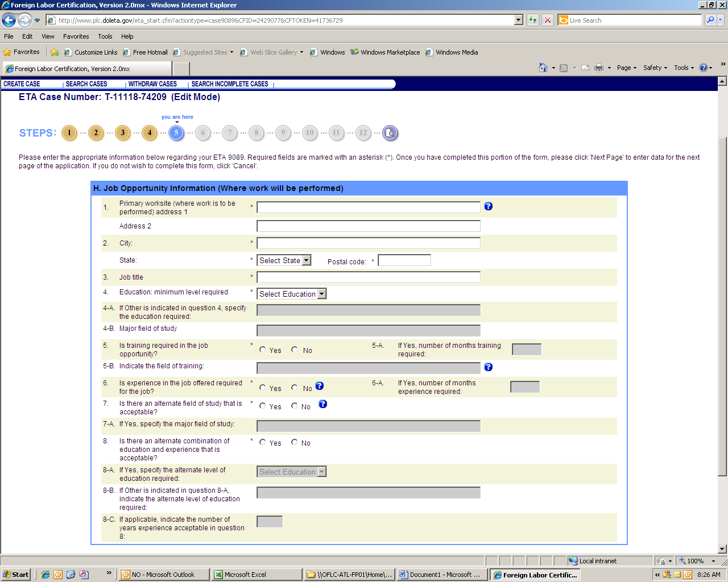Click help icon next to field of training
This screenshot has width=728, height=582.
click(488, 367)
